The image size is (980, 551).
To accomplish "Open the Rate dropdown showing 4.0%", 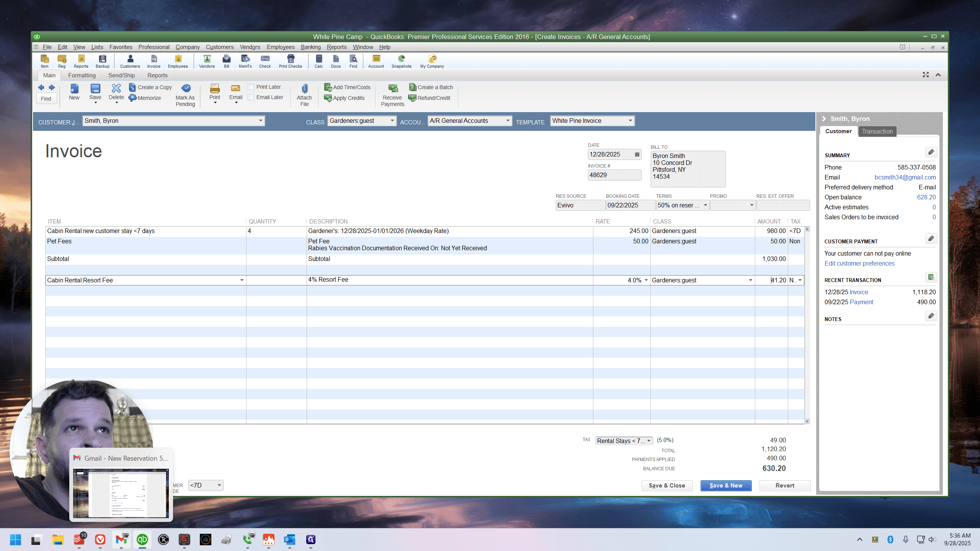I will click(646, 280).
